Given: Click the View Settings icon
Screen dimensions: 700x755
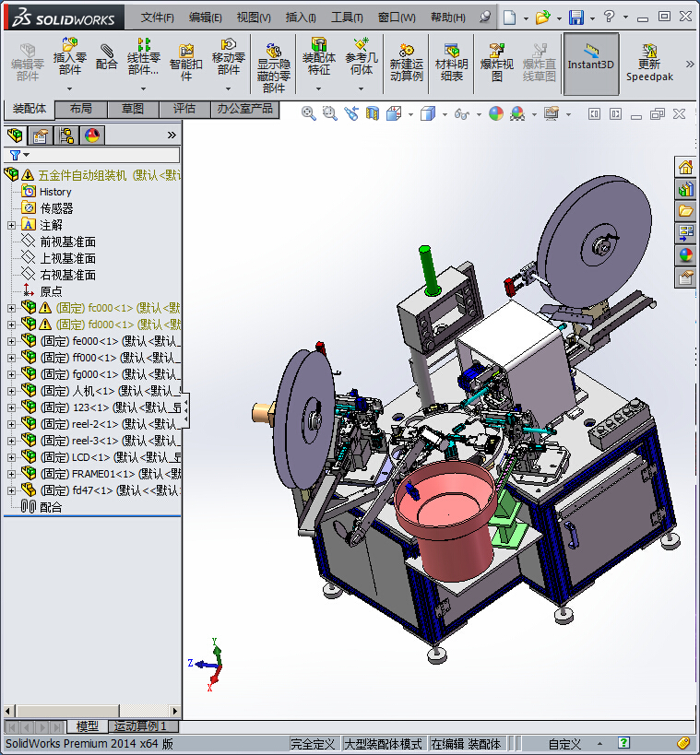Looking at the screenshot, I should [552, 113].
